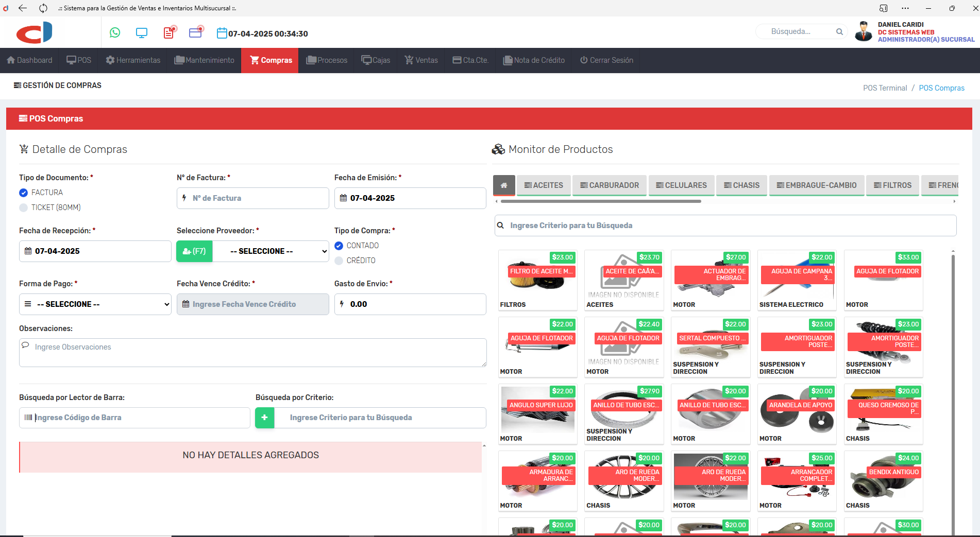Click the Observaciones text area
Image resolution: width=980 pixels, height=537 pixels.
coord(252,353)
